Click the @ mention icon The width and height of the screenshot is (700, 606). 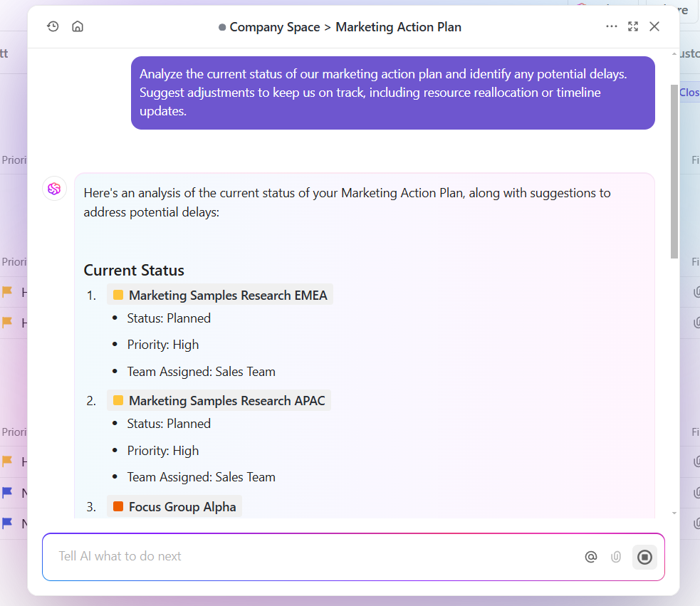590,557
